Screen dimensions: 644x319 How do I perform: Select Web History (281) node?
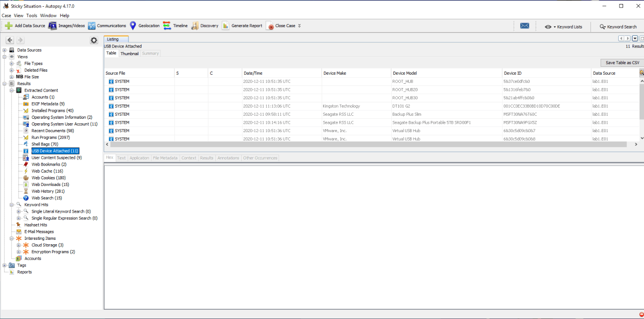click(49, 191)
